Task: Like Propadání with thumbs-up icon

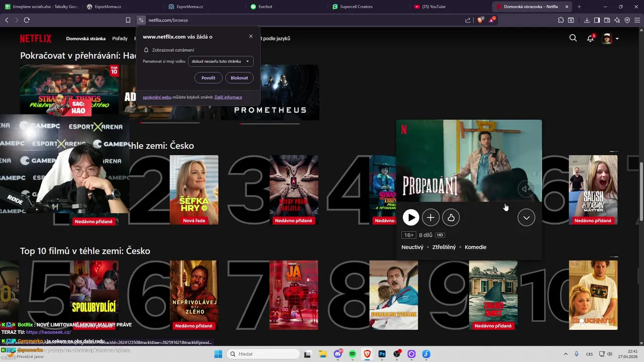Action: 451,218
